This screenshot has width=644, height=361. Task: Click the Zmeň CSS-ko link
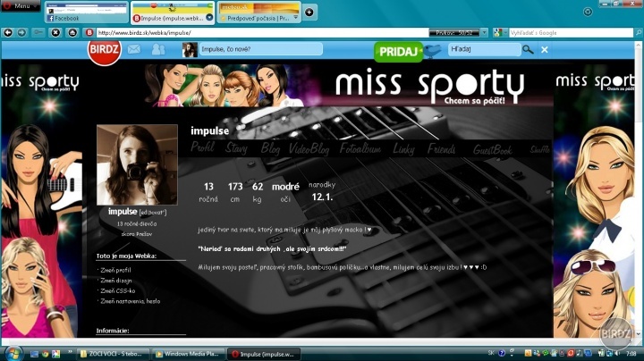tap(117, 290)
